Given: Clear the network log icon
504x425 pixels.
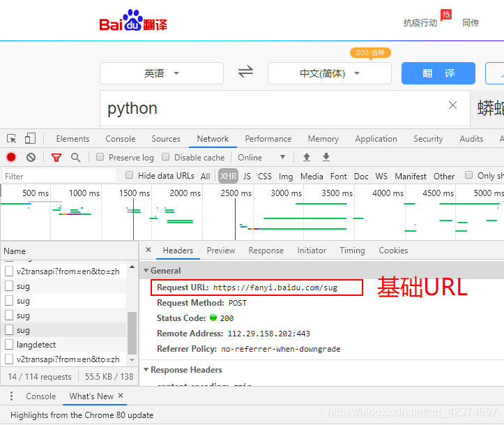Looking at the screenshot, I should (31, 157).
